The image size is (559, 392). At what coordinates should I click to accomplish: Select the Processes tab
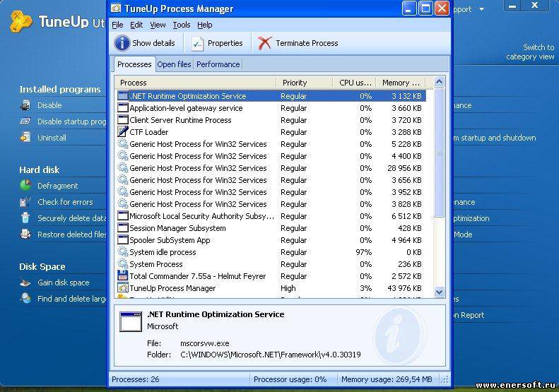point(134,64)
